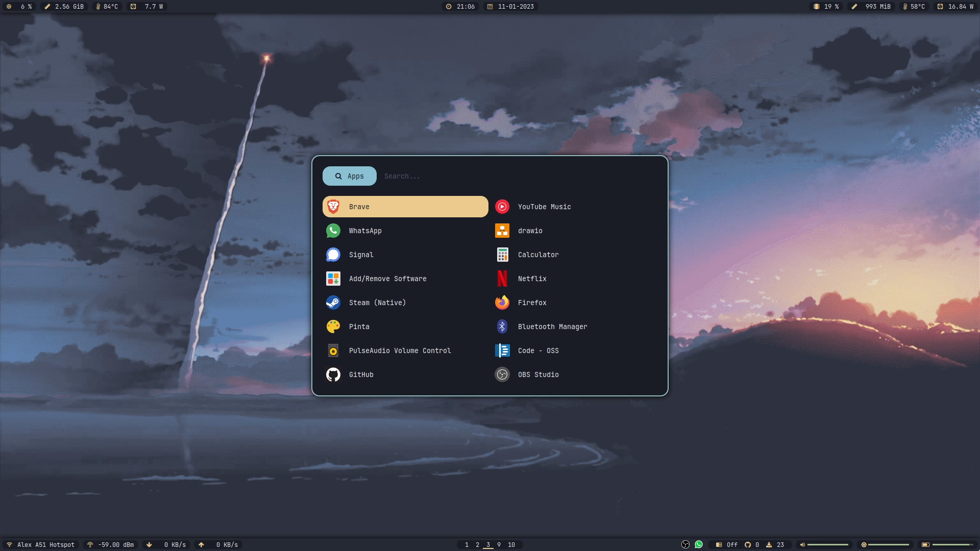Viewport: 980px width, 551px height.
Task: Open the Signal app entry
Action: pos(361,255)
